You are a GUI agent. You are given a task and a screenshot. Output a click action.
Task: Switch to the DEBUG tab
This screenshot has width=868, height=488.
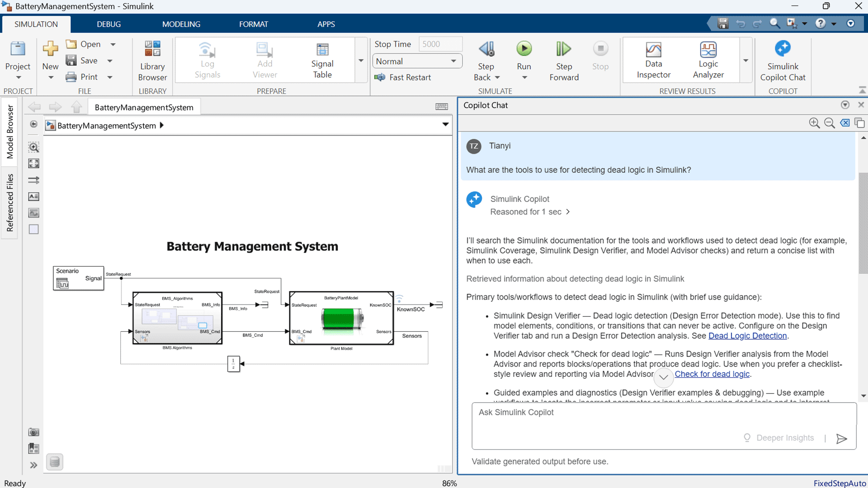tap(108, 24)
